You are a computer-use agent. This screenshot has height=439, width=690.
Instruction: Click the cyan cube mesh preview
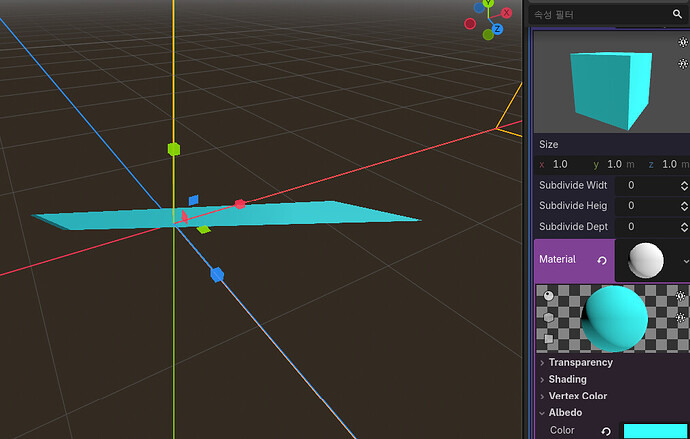pyautogui.click(x=611, y=89)
